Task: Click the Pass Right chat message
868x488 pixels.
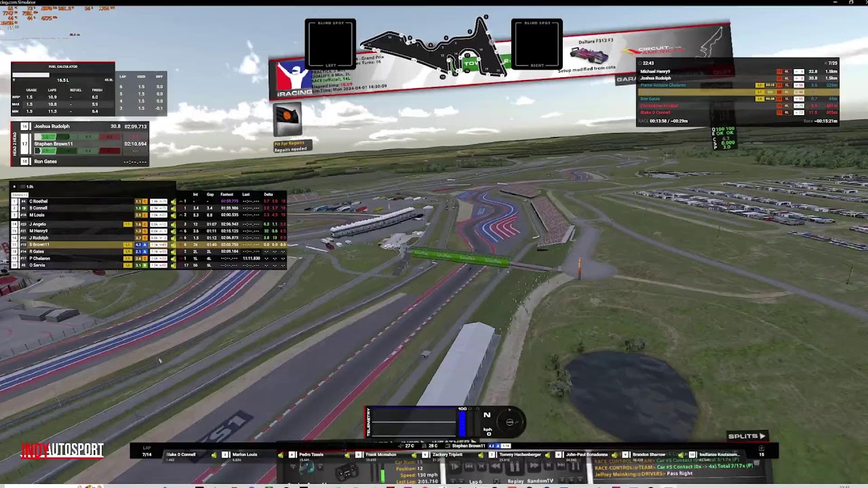Action: (679, 474)
